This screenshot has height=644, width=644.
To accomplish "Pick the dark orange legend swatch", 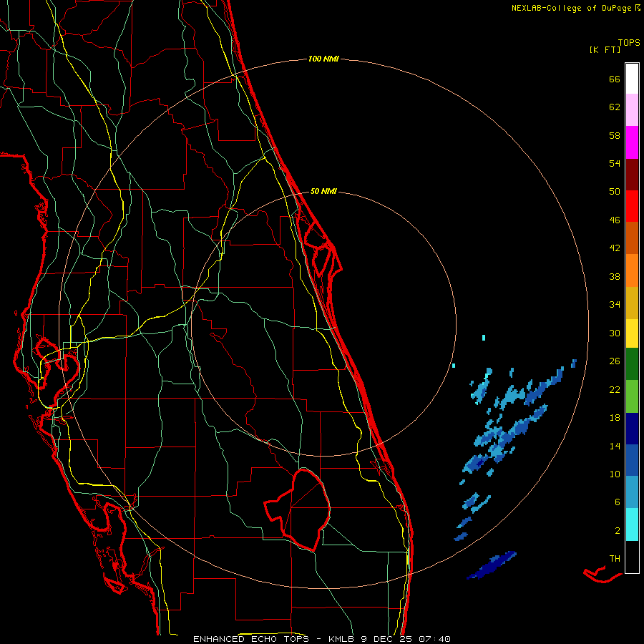I will 632,238.
